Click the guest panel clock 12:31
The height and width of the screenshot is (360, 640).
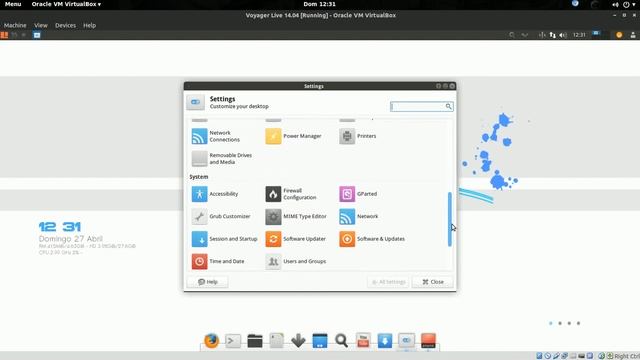point(579,35)
